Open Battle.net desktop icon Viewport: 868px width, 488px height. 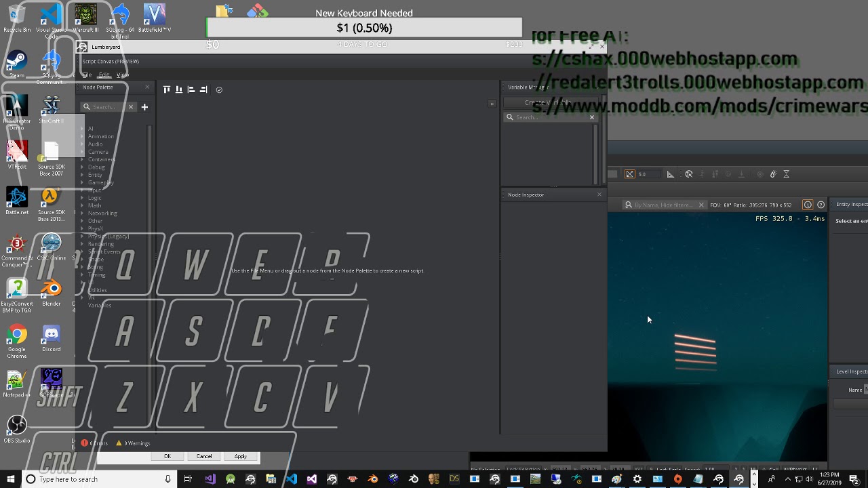pyautogui.click(x=17, y=202)
